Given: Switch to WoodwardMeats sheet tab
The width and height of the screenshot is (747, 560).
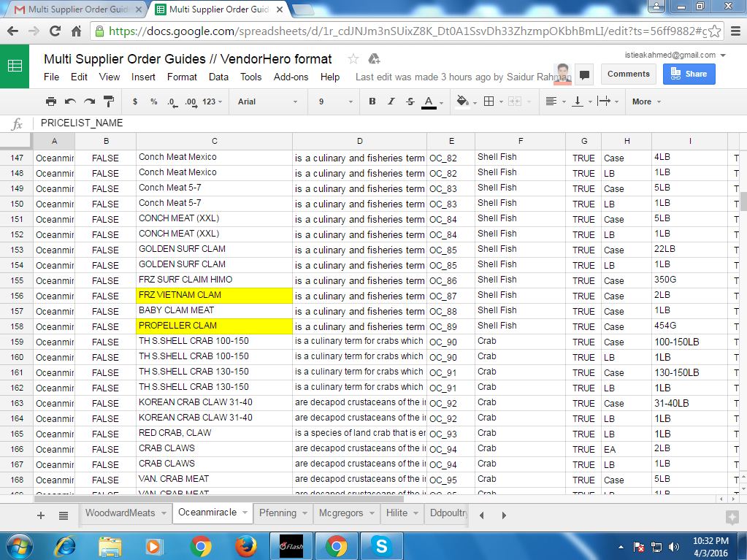Looking at the screenshot, I should point(120,513).
